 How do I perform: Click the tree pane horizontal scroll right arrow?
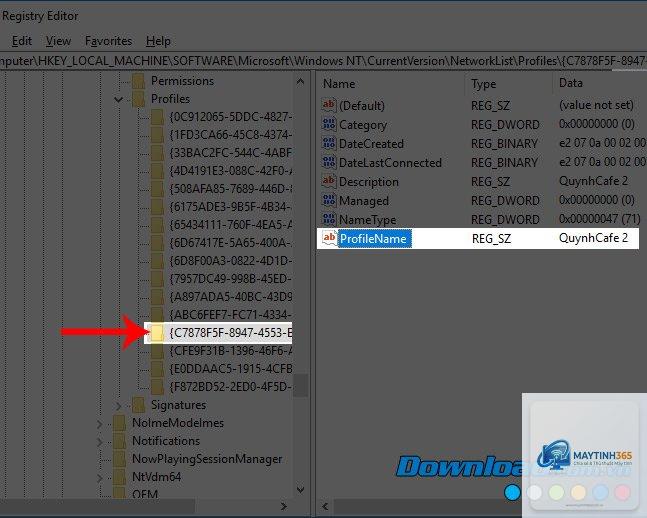[283, 506]
